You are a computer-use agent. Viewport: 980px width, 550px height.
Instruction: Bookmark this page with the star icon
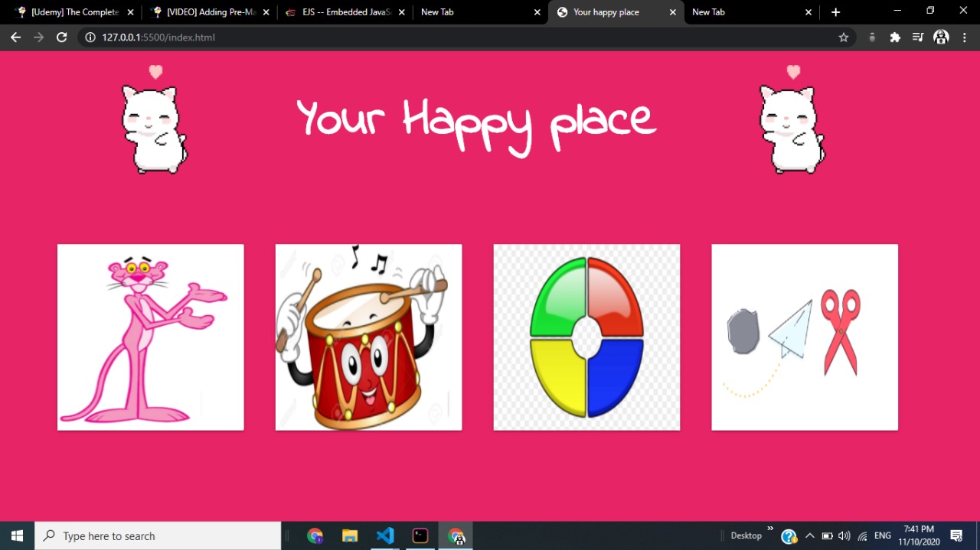844,37
